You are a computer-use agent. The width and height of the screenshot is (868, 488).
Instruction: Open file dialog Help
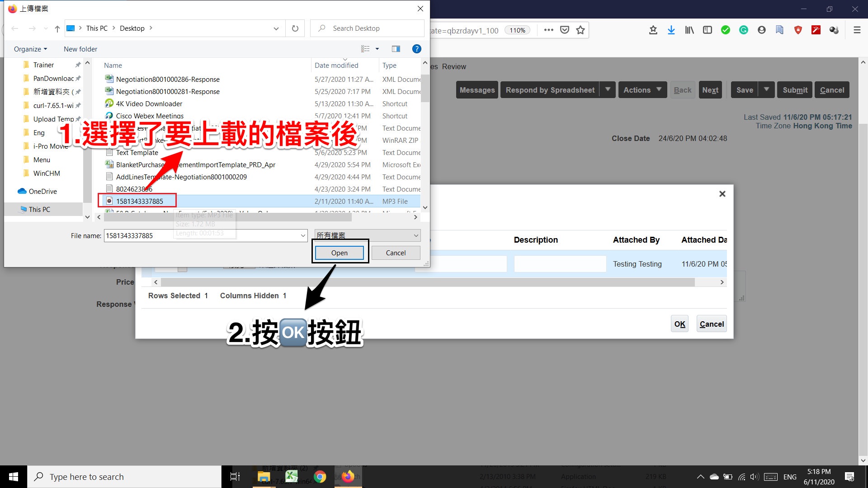click(417, 49)
